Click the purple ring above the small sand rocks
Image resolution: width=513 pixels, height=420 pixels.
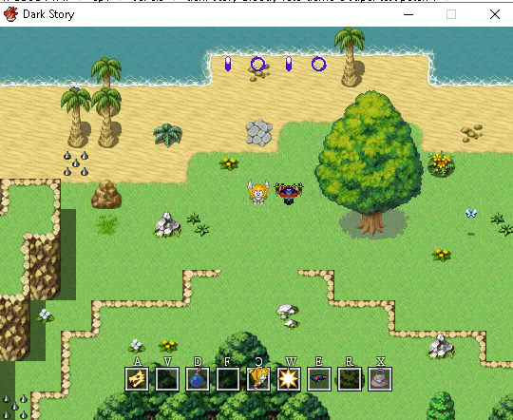tap(258, 64)
